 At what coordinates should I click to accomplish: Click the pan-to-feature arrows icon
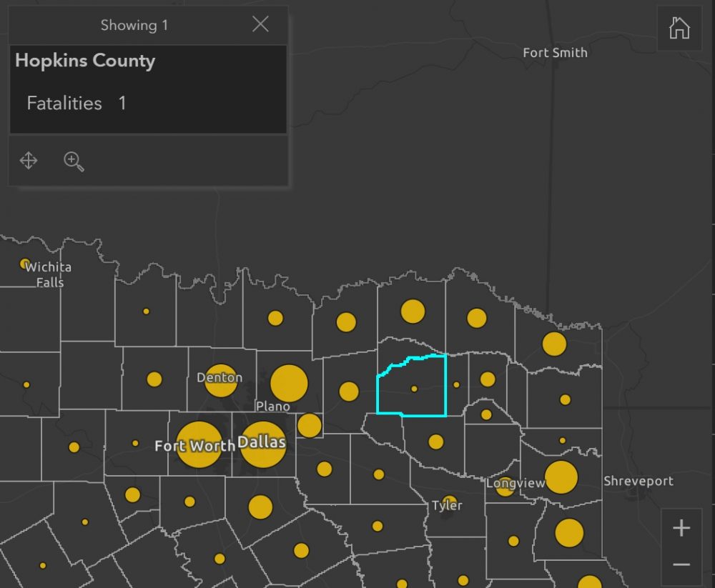(x=29, y=161)
